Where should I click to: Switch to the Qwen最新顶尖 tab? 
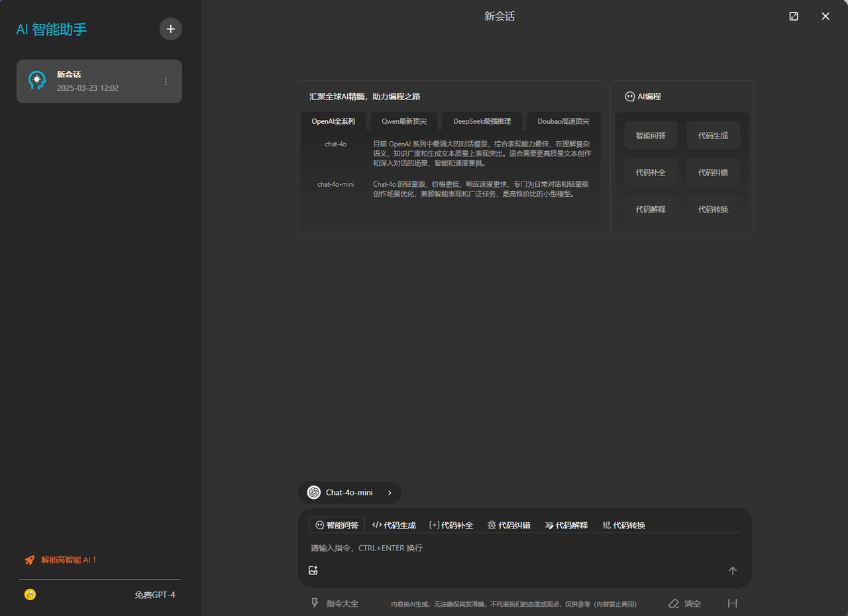pos(404,121)
